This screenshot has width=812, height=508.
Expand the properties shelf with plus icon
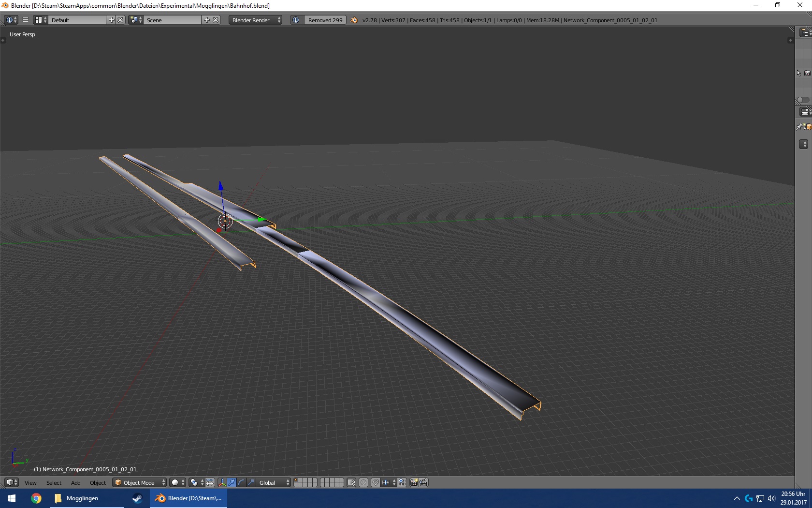790,40
